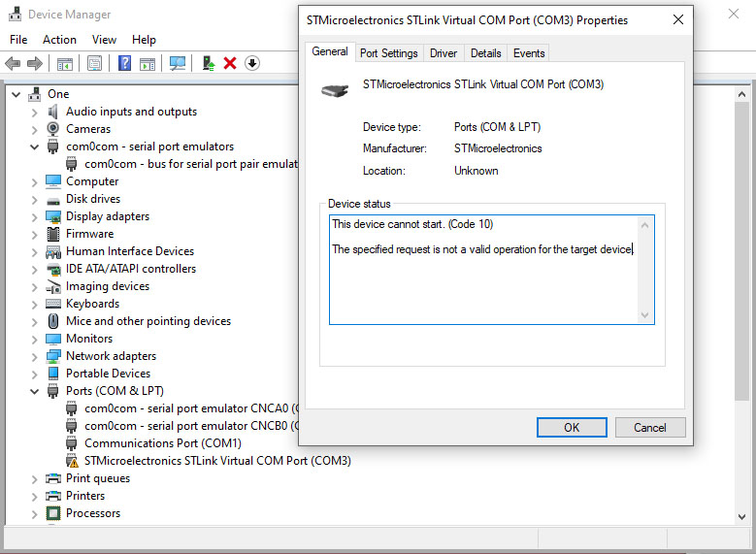Select the Display adapters icon

coord(53,216)
